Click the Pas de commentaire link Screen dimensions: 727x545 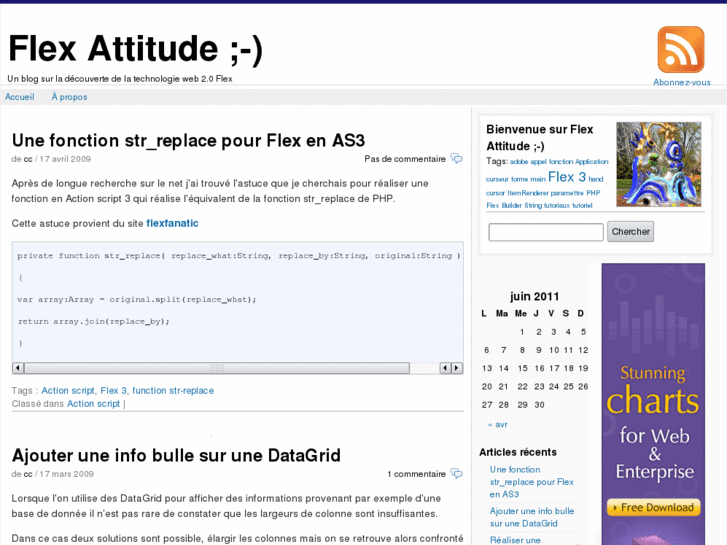pyautogui.click(x=405, y=159)
